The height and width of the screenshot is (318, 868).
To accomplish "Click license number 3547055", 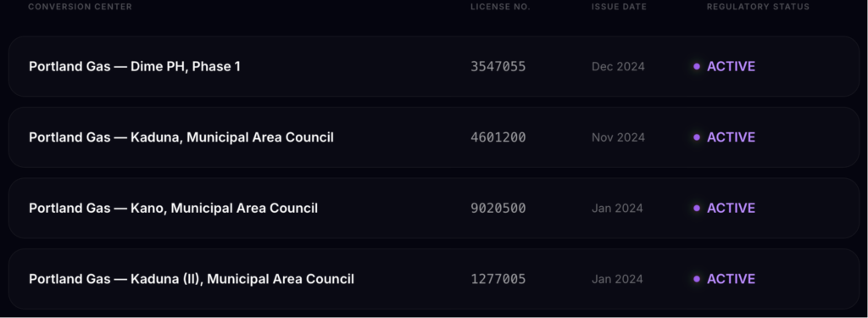I will (498, 66).
